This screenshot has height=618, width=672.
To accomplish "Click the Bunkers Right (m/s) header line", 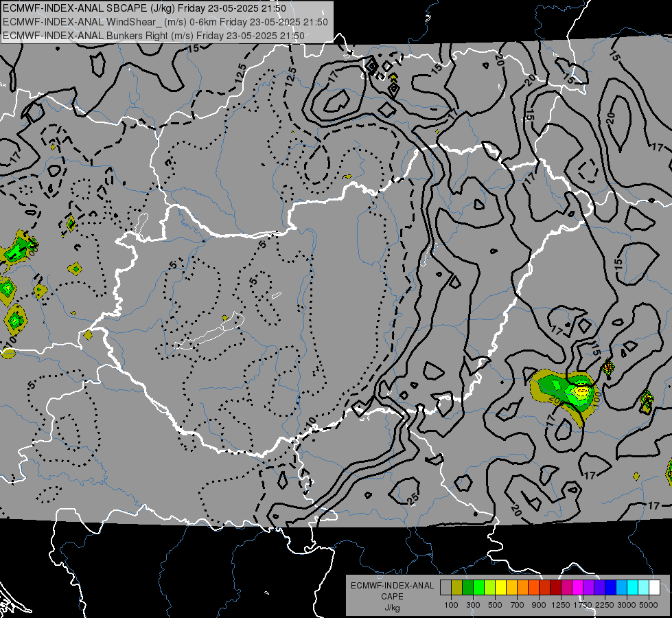I will click(x=154, y=36).
